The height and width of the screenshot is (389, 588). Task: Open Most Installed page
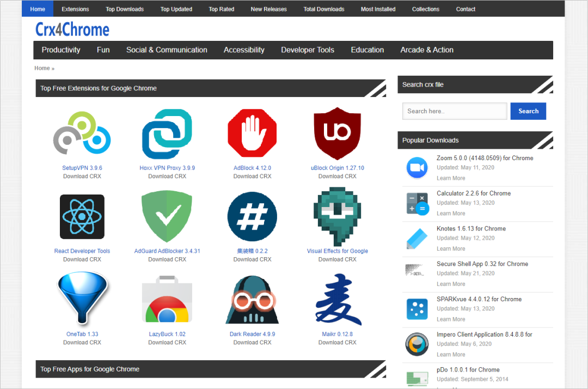point(378,9)
